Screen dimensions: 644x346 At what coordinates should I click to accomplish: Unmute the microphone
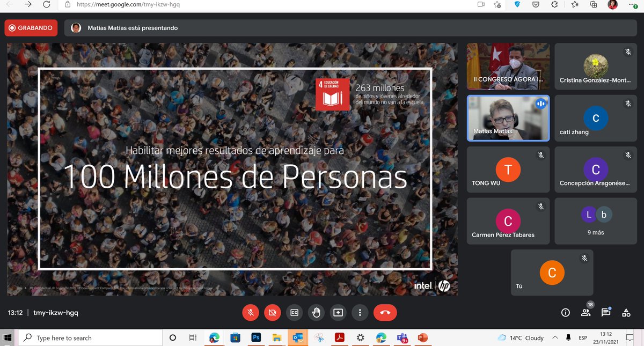coord(250,312)
